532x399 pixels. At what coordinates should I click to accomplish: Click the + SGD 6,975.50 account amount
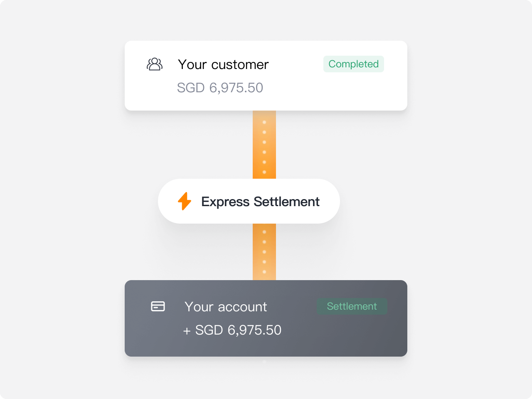(232, 330)
